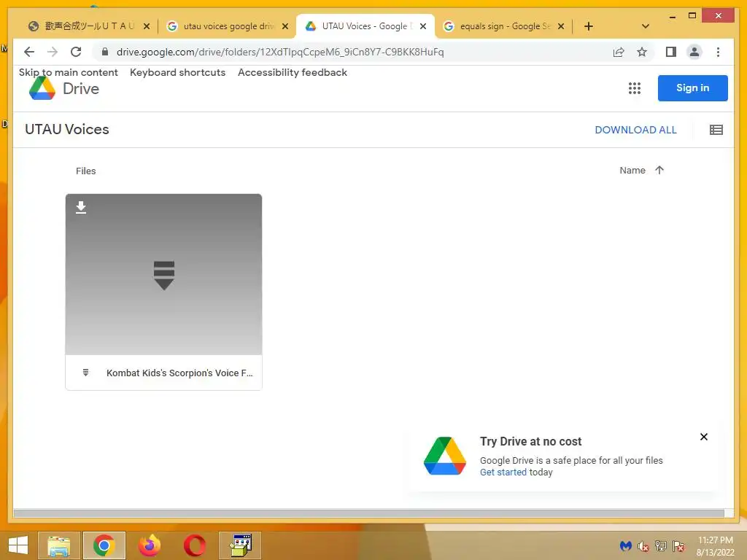Switch to list layout view
This screenshot has width=747, height=560.
coord(716,130)
